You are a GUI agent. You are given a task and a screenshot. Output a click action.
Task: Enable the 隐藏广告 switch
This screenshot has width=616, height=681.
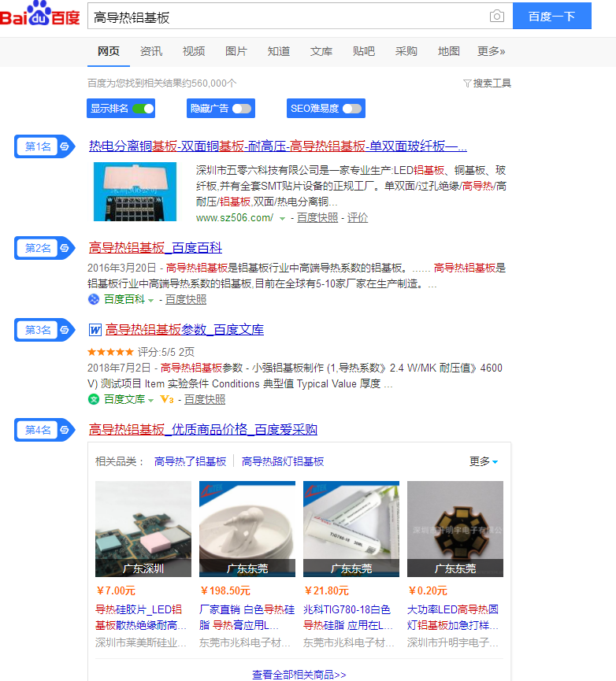[242, 109]
